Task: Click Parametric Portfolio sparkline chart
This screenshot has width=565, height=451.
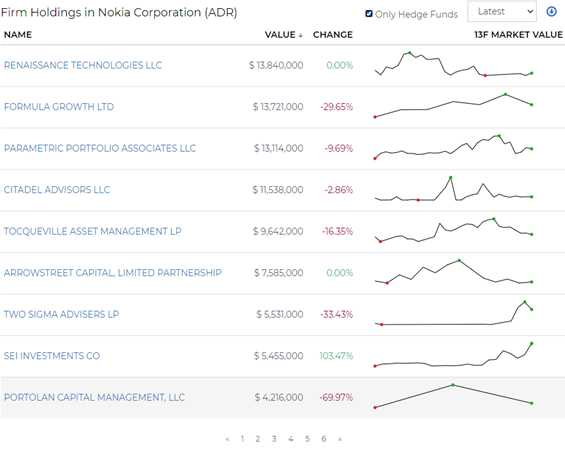Action: pyautogui.click(x=453, y=147)
